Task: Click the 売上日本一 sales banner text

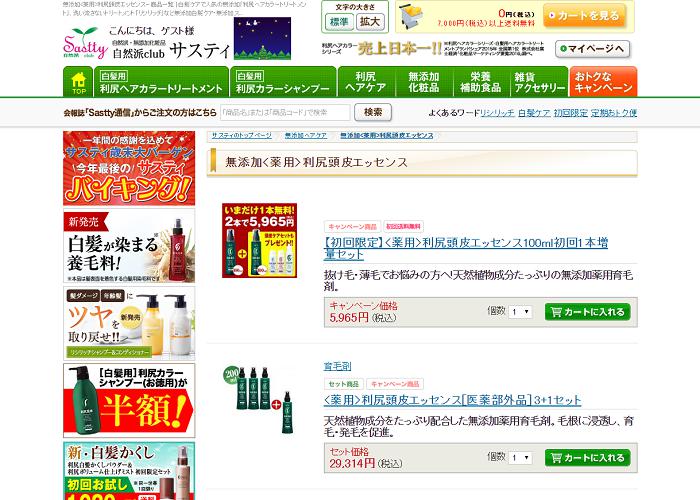Action: (400, 48)
